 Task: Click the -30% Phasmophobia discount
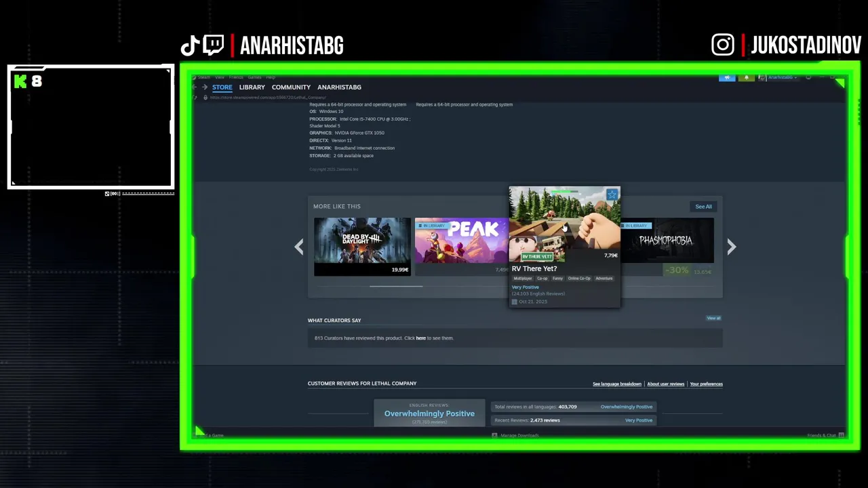pyautogui.click(x=677, y=270)
